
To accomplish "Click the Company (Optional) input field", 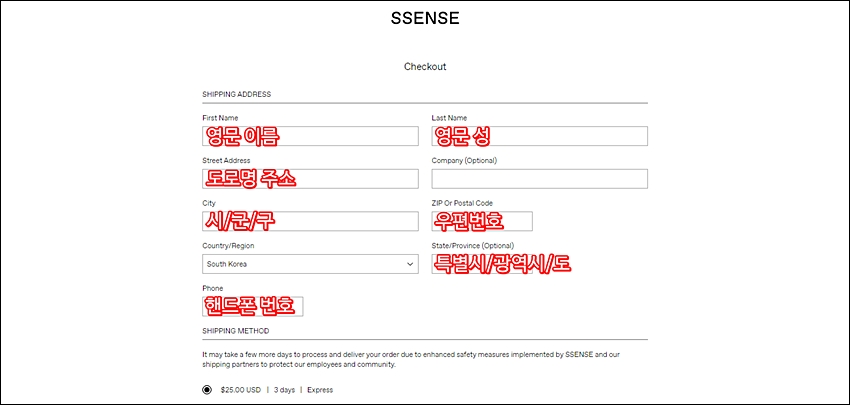I will click(539, 179).
